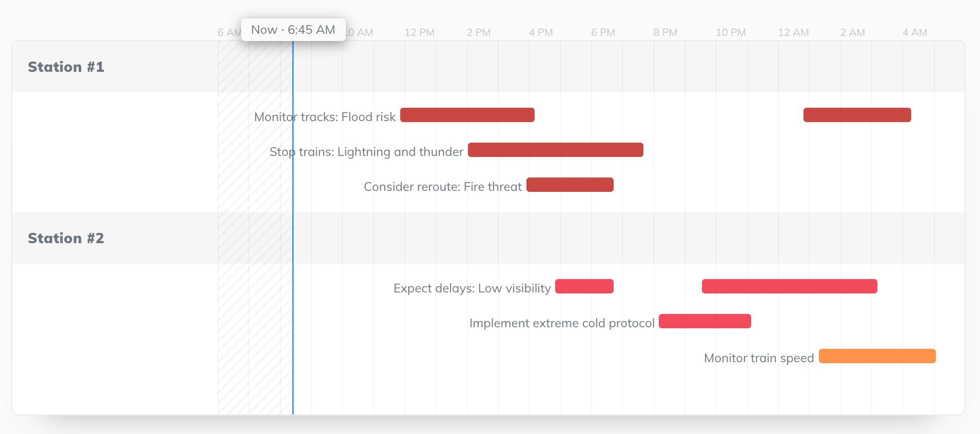Click the 10 PM time axis label
Image resolution: width=980 pixels, height=434 pixels.
pyautogui.click(x=731, y=32)
